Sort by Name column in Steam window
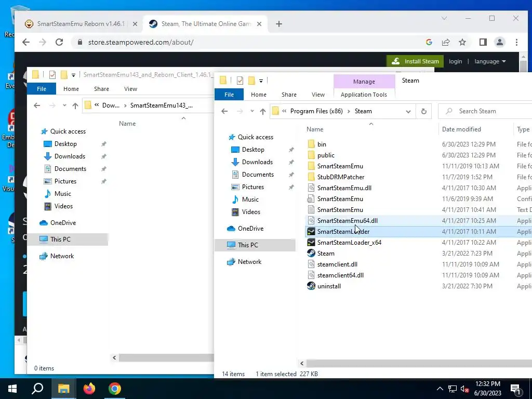The width and height of the screenshot is (532, 399). 314,129
